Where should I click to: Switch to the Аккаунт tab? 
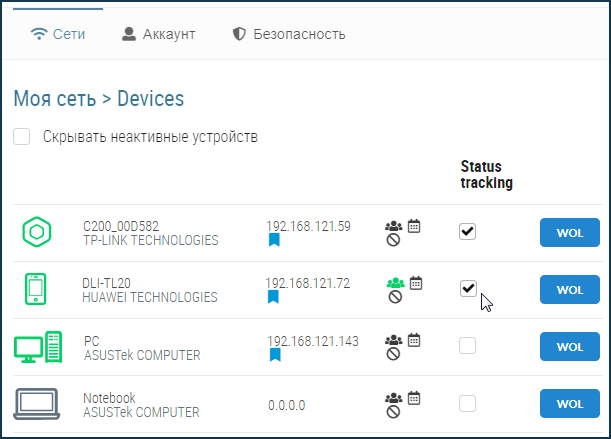pyautogui.click(x=158, y=34)
